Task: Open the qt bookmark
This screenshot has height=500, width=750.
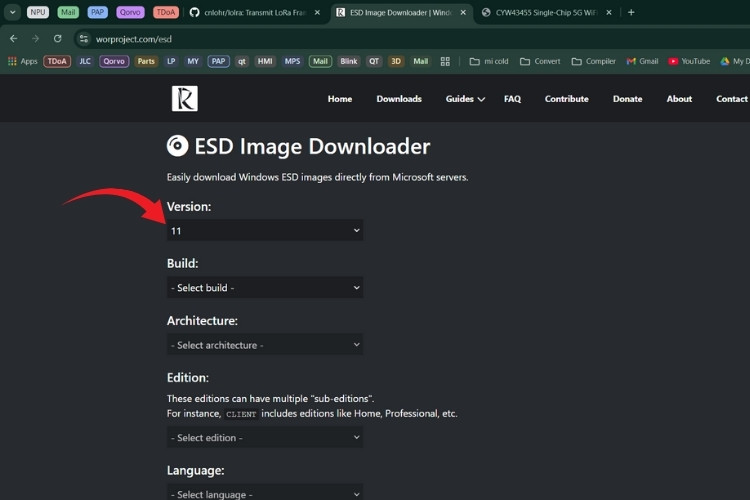Action: (242, 61)
